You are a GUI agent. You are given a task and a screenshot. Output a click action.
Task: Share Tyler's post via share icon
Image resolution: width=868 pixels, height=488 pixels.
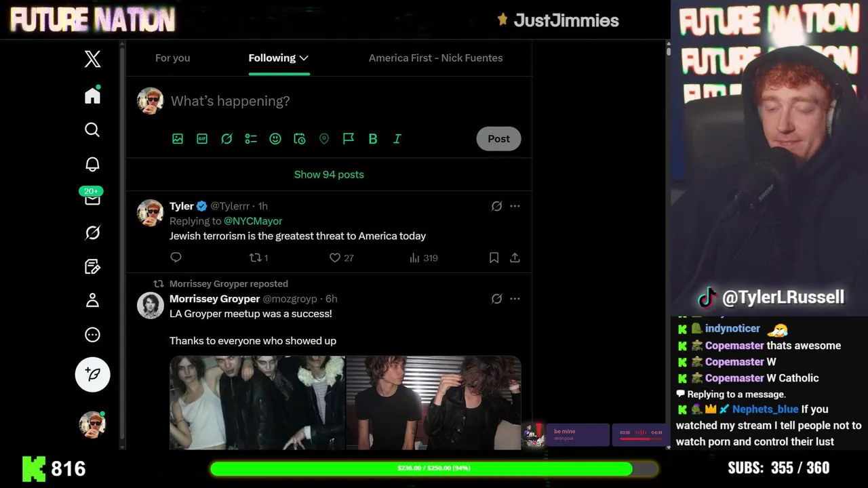[x=515, y=258]
